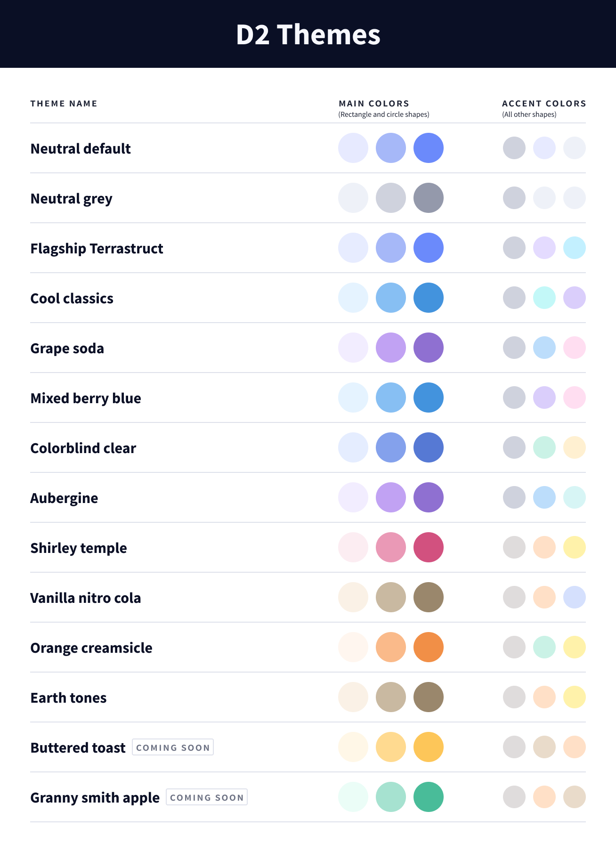This screenshot has width=616, height=860.
Task: Click the darkest blue Neutral default main color
Action: tap(429, 148)
